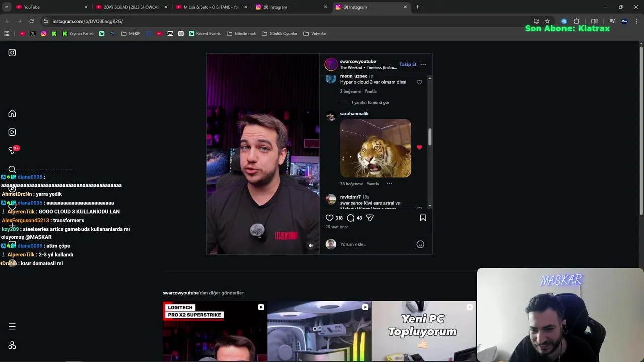Open Instagram home from sidebar house icon
Viewport: 644px width, 362px height.
tap(12, 114)
